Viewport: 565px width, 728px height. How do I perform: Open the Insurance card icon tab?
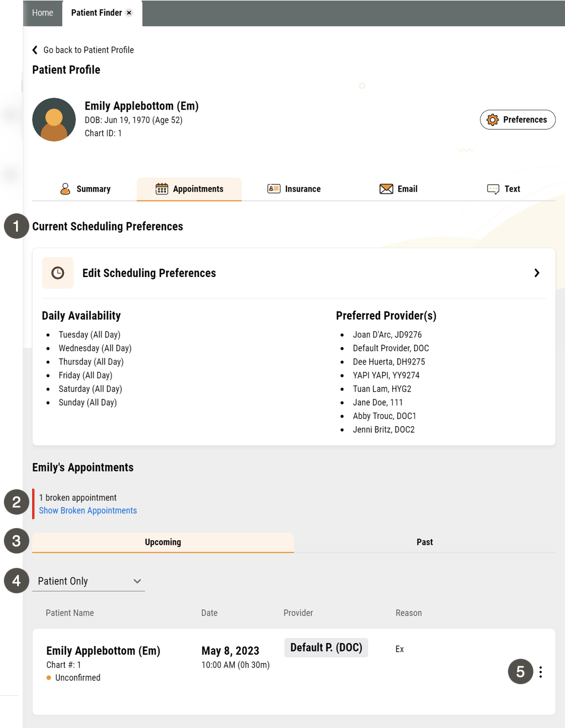[274, 189]
